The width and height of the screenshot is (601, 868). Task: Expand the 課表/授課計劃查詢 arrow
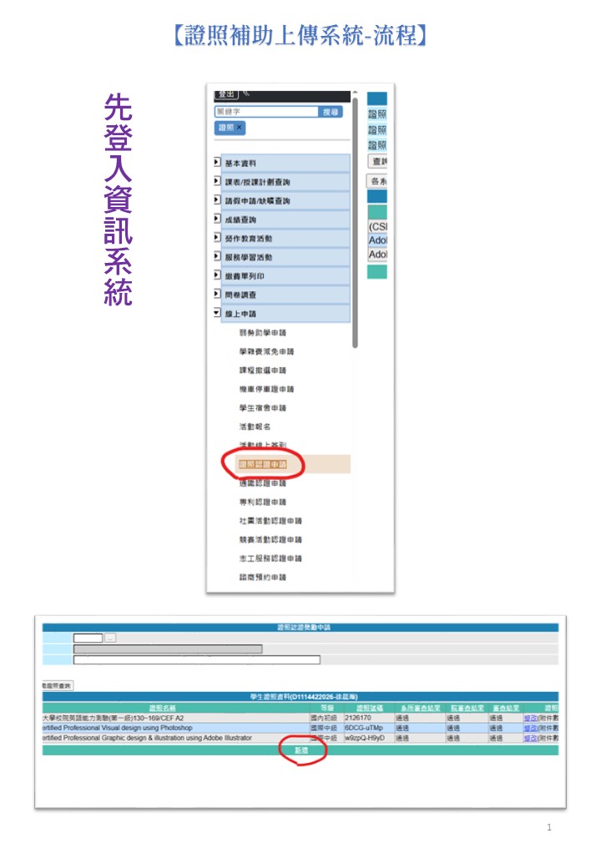tap(217, 181)
